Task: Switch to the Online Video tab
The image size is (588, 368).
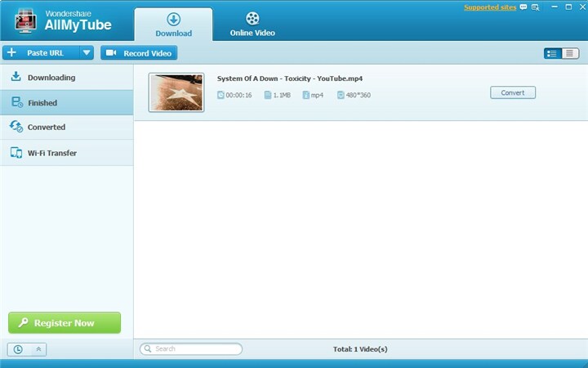Action: pos(252,25)
